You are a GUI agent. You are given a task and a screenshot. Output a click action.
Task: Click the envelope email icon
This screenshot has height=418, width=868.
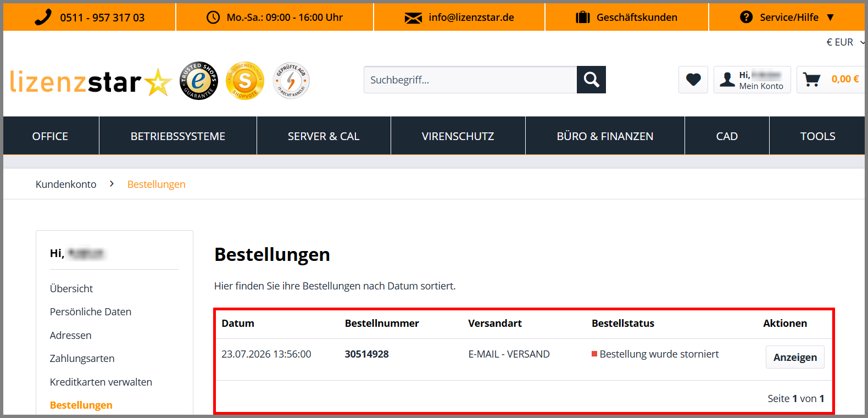coord(413,18)
